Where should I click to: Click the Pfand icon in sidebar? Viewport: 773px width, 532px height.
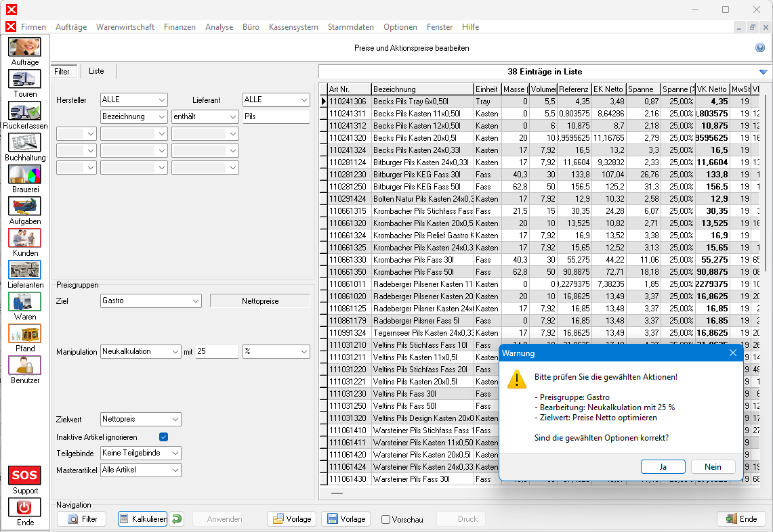(x=24, y=334)
